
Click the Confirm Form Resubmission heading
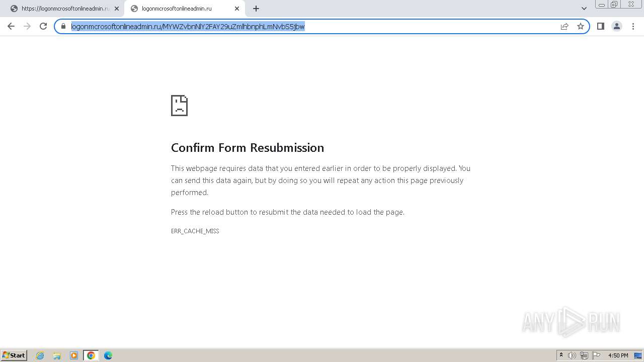[248, 148]
